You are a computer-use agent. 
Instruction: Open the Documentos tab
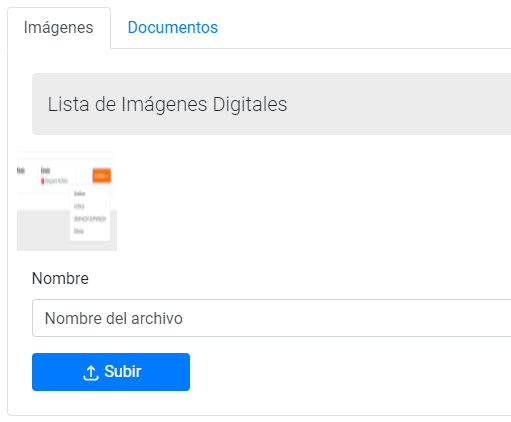pyautogui.click(x=173, y=28)
